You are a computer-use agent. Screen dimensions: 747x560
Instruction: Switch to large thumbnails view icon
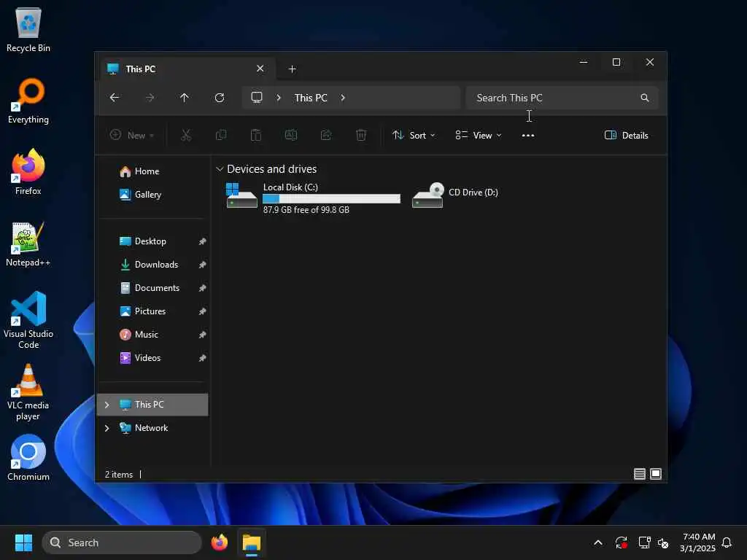(656, 474)
